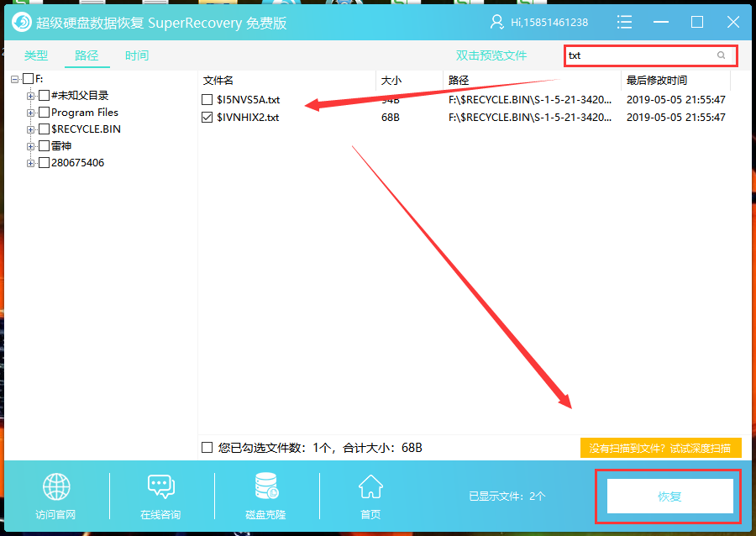Select the Program Files tree item
The image size is (756, 536).
pos(85,113)
